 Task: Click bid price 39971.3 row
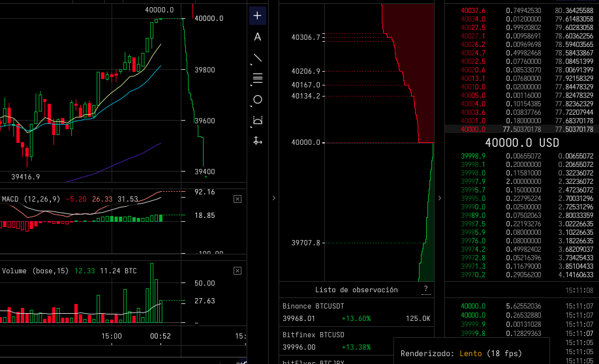click(x=521, y=266)
